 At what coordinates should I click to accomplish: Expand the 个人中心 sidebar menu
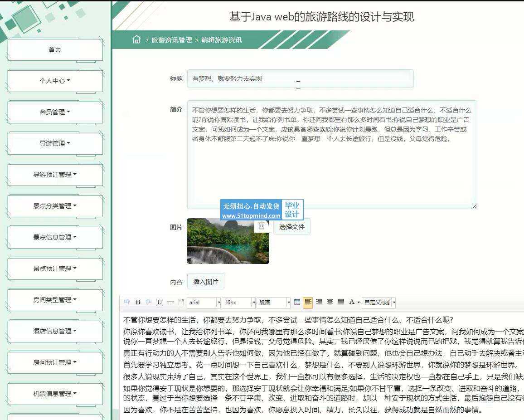(x=55, y=81)
